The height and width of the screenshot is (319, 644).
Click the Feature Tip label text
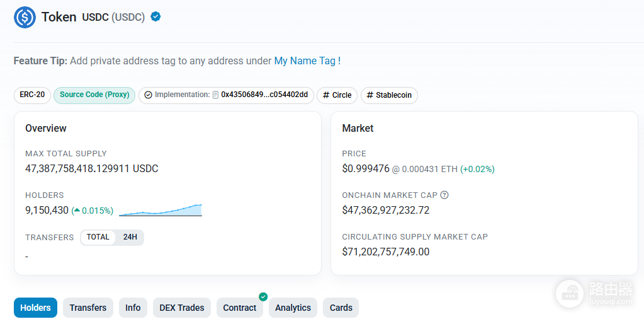point(40,61)
